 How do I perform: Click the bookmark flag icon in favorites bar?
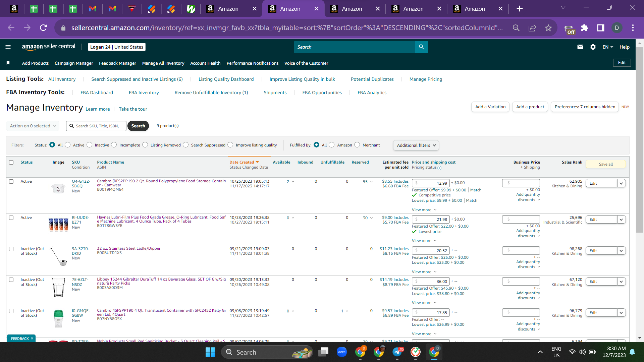click(x=8, y=63)
